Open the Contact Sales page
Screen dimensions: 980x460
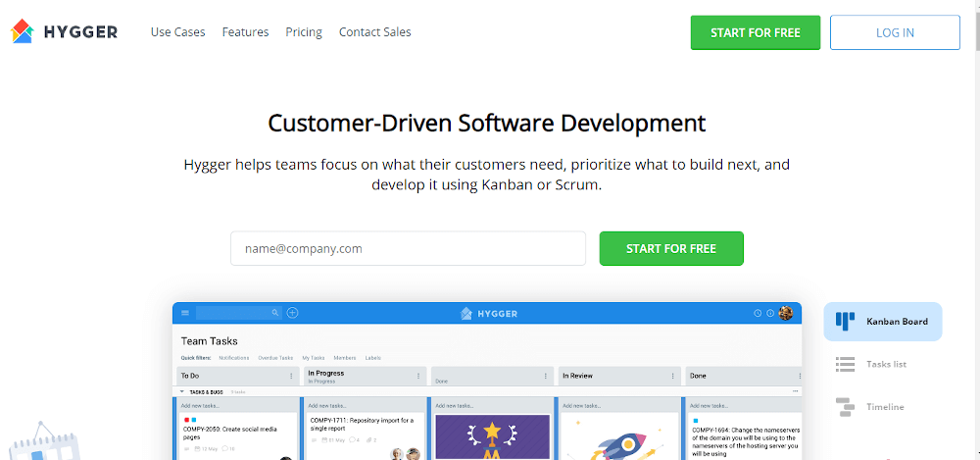coord(375,32)
